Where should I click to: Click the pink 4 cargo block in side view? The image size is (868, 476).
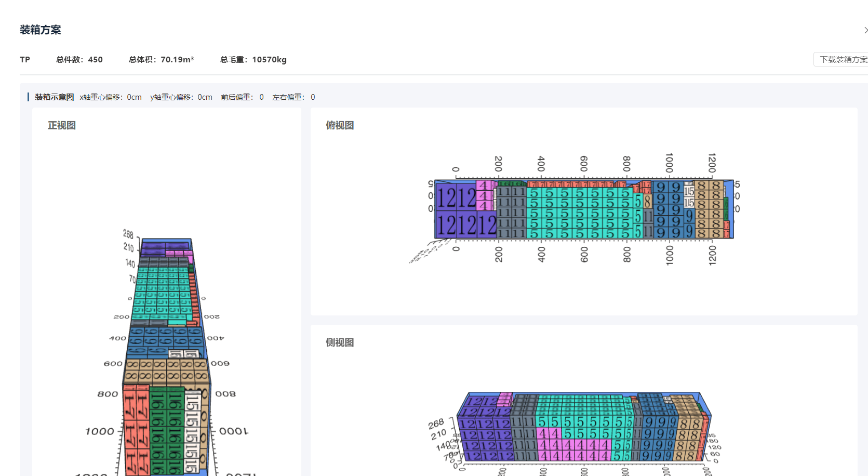pyautogui.click(x=574, y=445)
